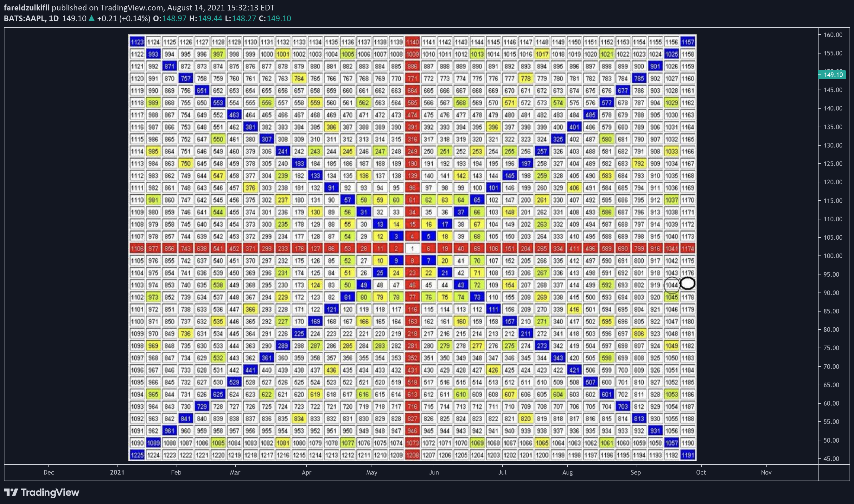Screen dimensions: 854x504
Task: Click the red bottom cell 1208
Action: coord(412,455)
